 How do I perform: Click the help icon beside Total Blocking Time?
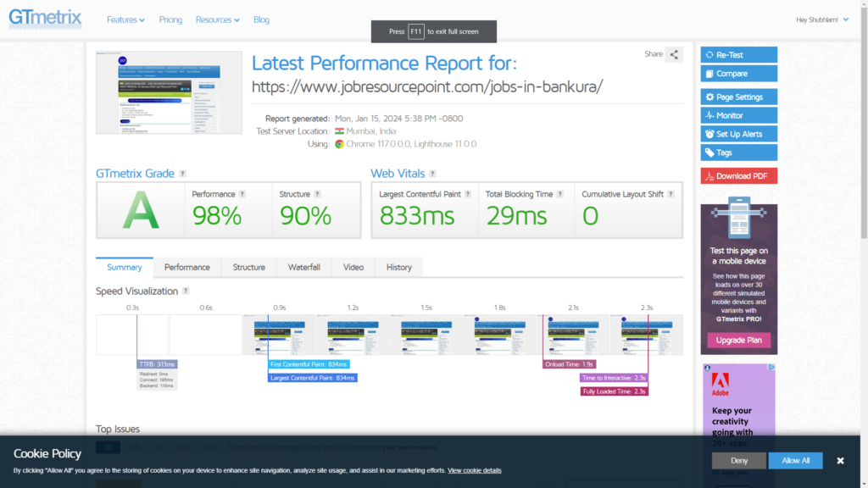pyautogui.click(x=560, y=194)
